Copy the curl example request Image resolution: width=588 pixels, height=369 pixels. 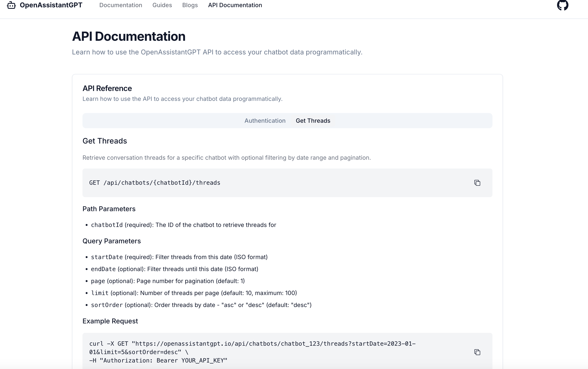click(477, 352)
